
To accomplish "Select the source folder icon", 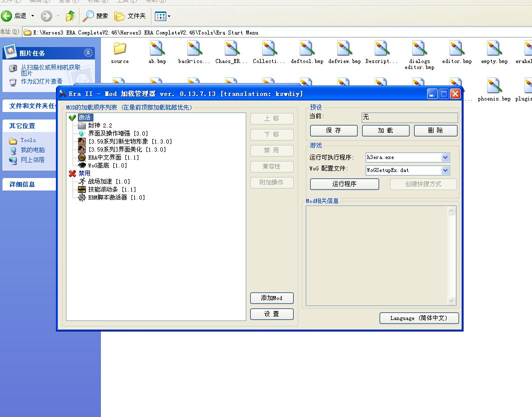I will coord(120,48).
